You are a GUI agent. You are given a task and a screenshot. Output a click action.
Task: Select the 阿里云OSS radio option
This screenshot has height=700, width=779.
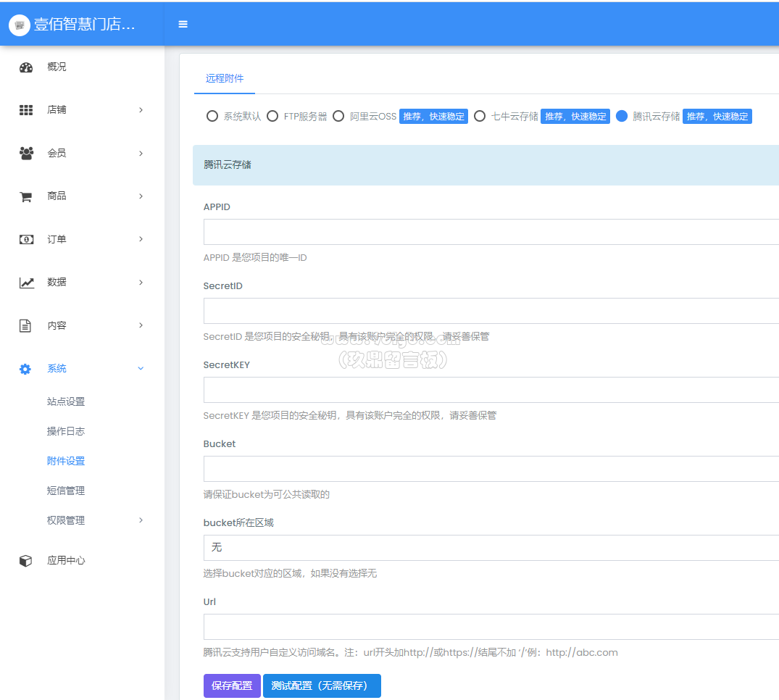[x=338, y=116]
